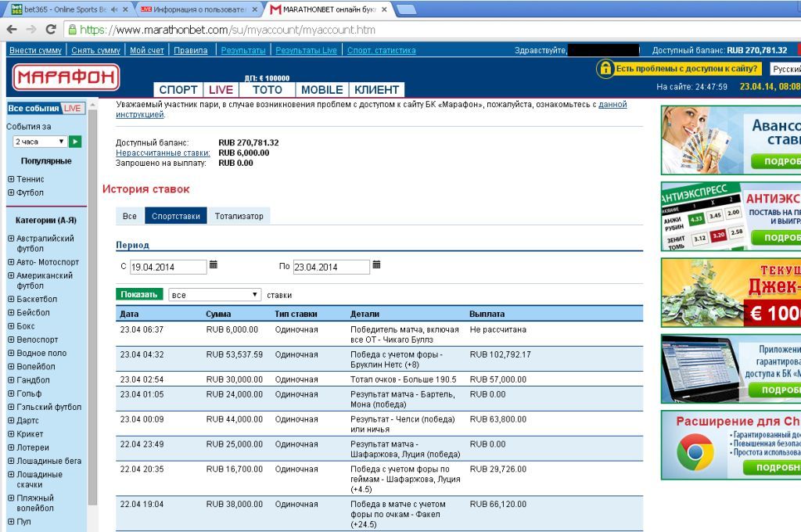Image resolution: width=801 pixels, height=532 pixels.
Task: Open Нерассчитанные ставки link
Action: click(x=163, y=153)
